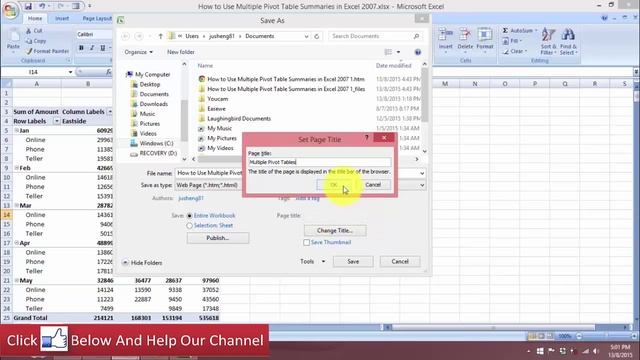Select Windows (C:) in the folder tree
Viewport: 640px width, 360px height.
[156, 143]
